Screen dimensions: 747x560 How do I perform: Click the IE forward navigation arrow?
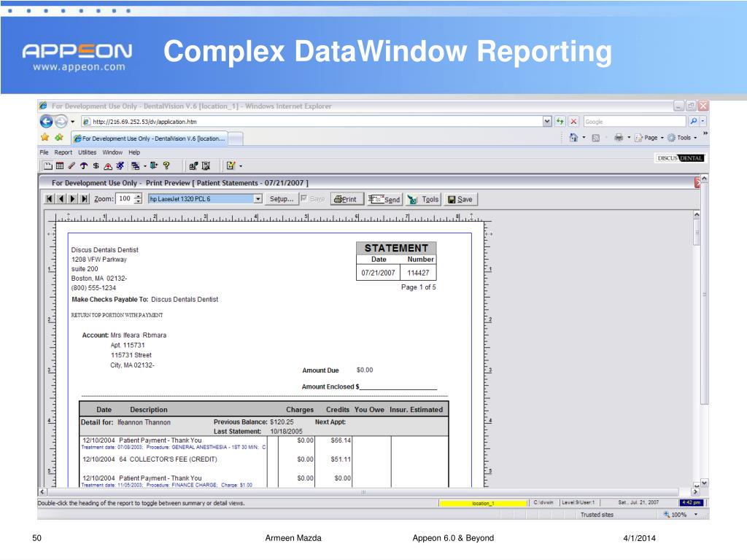tap(61, 122)
